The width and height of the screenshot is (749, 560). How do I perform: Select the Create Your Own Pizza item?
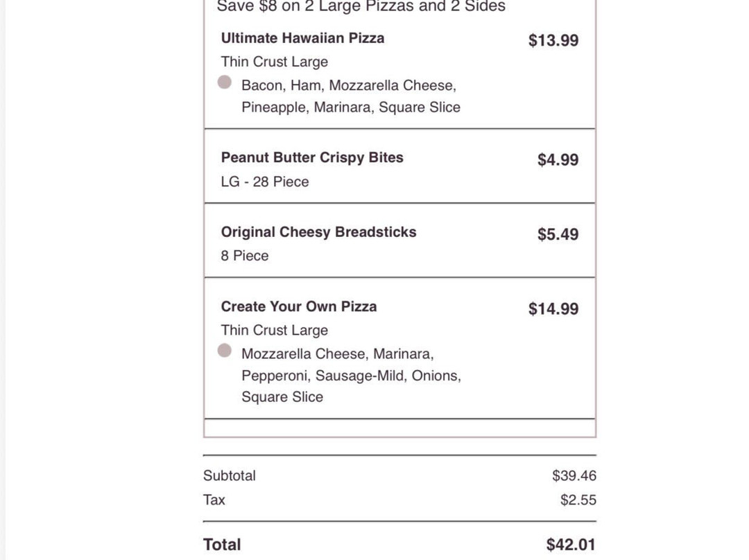[x=299, y=306]
